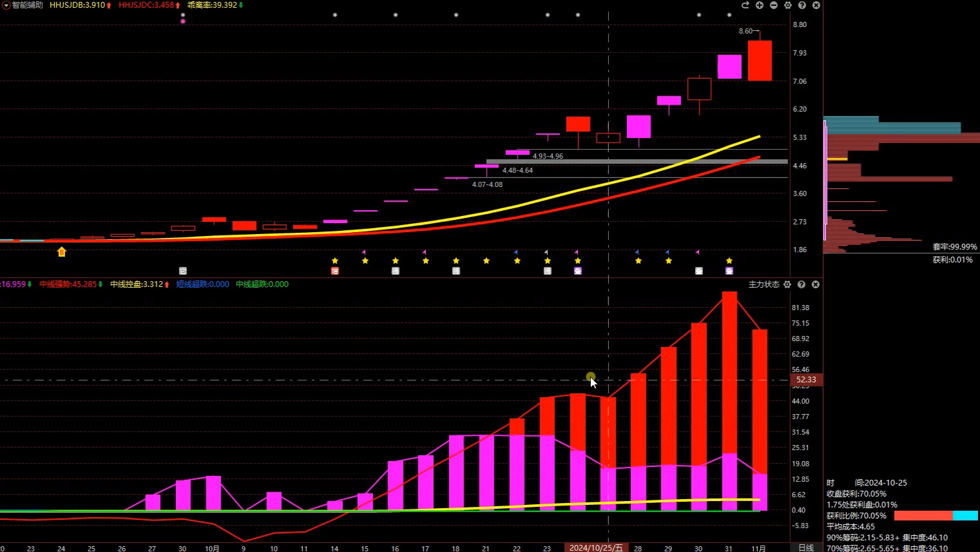
Task: Click the 获利比例 red-cyan ratio bar
Action: (x=936, y=516)
